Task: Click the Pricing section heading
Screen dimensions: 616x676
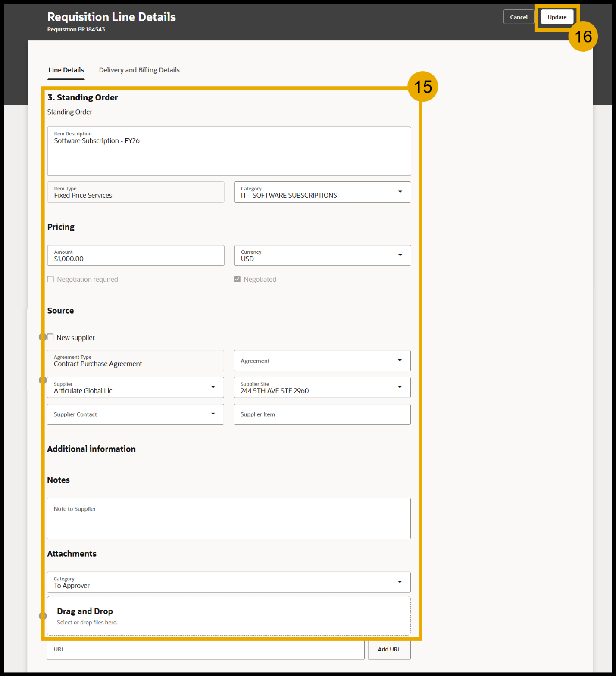Action: pos(61,227)
